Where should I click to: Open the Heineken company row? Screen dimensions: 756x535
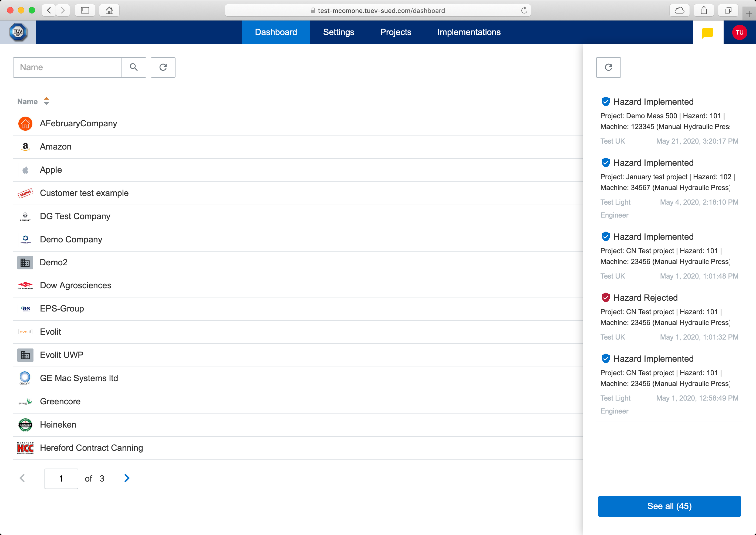(x=58, y=424)
